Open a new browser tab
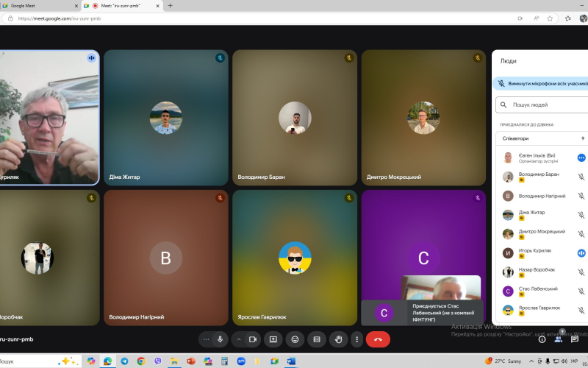Screen dimensions: 588x368 (171, 6)
